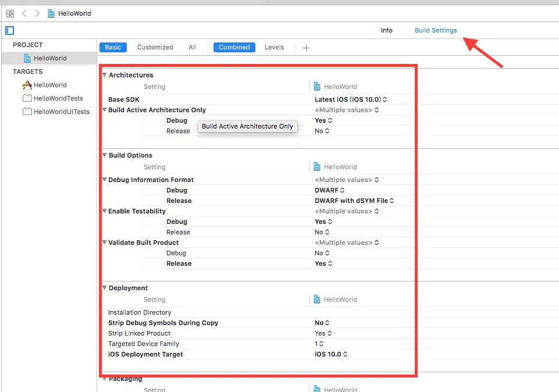The image size is (559, 392).
Task: Collapse Debug Information Format setting
Action: [x=105, y=180]
